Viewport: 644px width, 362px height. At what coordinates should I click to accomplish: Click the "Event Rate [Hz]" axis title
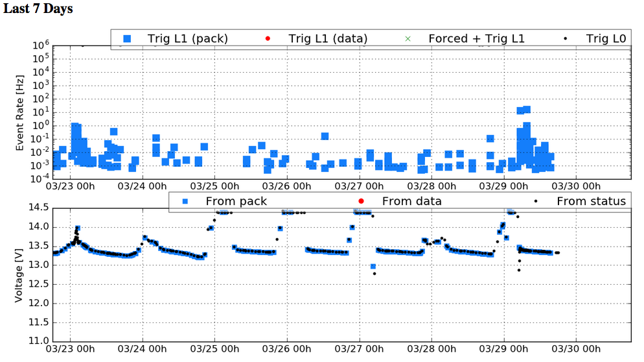tap(19, 113)
